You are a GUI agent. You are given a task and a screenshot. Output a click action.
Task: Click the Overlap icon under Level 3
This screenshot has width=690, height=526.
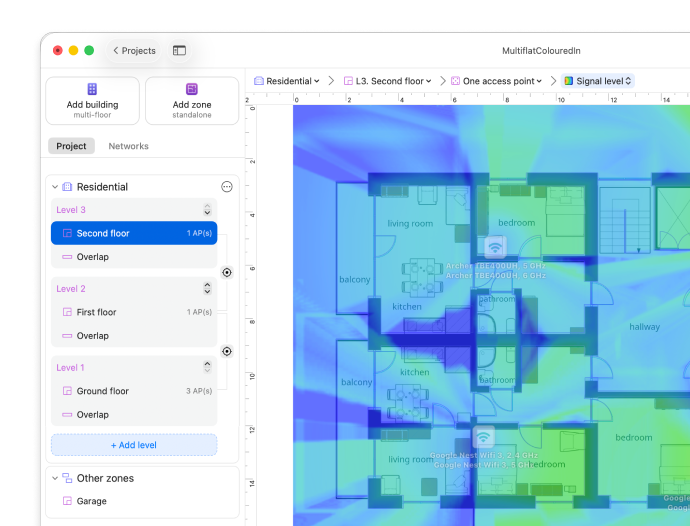click(67, 257)
